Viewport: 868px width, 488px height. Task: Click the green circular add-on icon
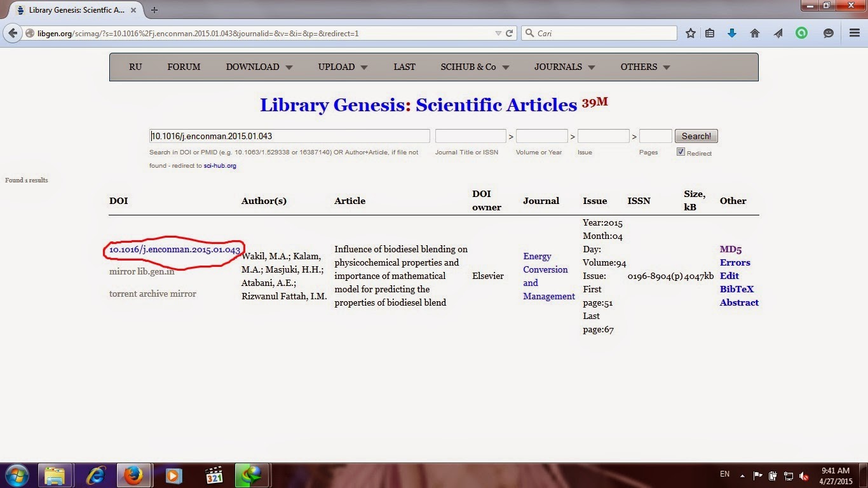click(801, 33)
